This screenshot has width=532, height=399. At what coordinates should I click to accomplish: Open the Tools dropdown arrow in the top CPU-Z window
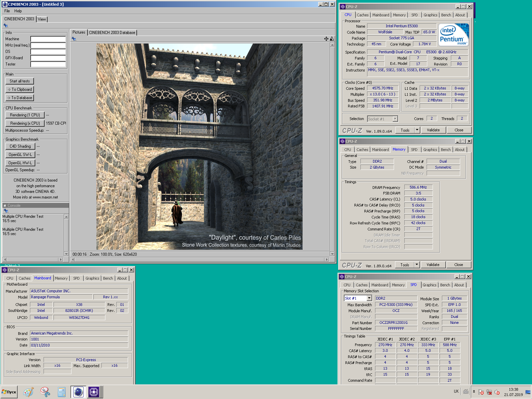click(x=417, y=130)
